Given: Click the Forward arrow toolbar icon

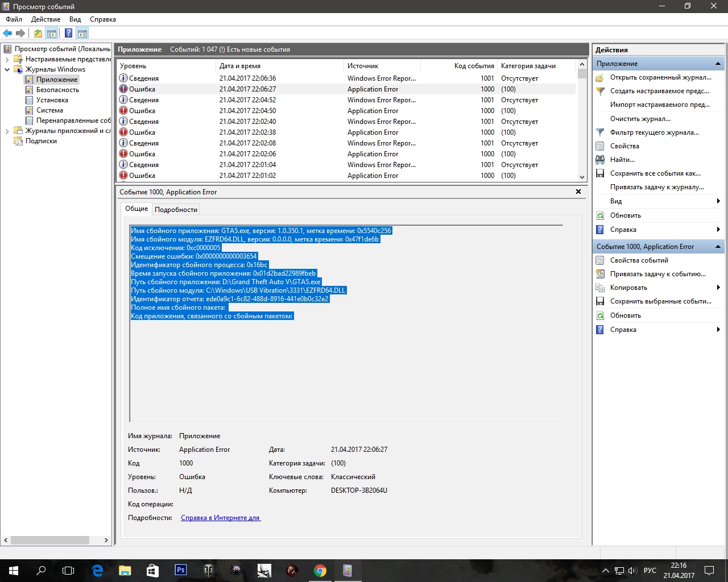Looking at the screenshot, I should pyautogui.click(x=20, y=33).
